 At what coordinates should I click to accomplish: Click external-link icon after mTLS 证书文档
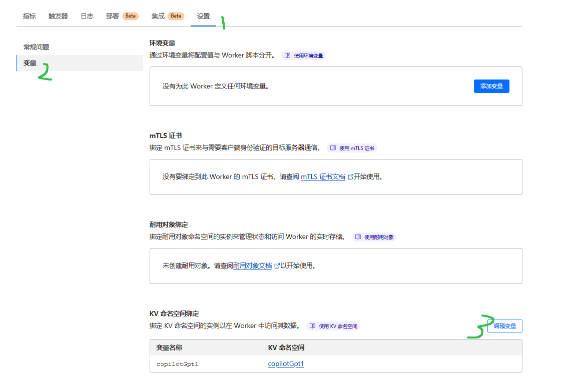(350, 177)
